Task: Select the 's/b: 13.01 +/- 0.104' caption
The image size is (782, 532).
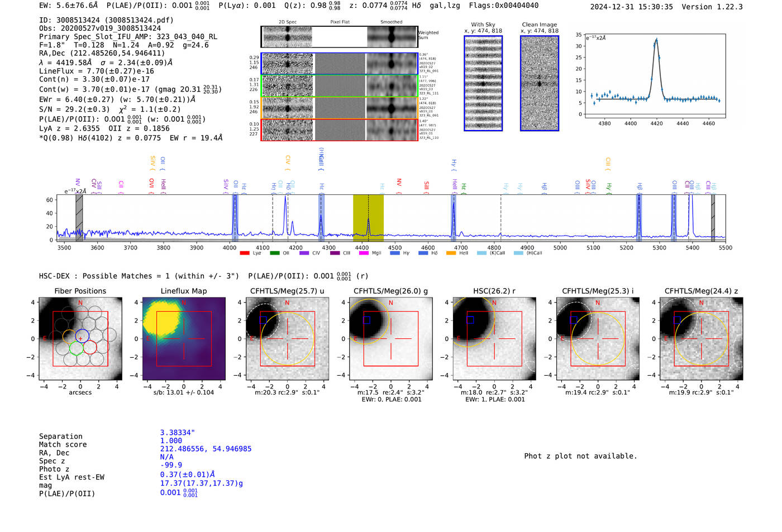Action: pyautogui.click(x=184, y=392)
